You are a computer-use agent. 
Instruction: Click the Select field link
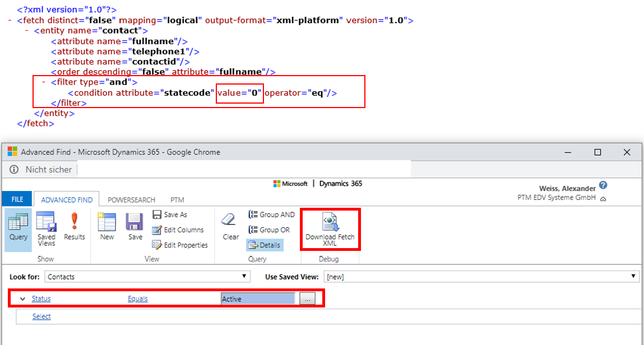(x=41, y=316)
